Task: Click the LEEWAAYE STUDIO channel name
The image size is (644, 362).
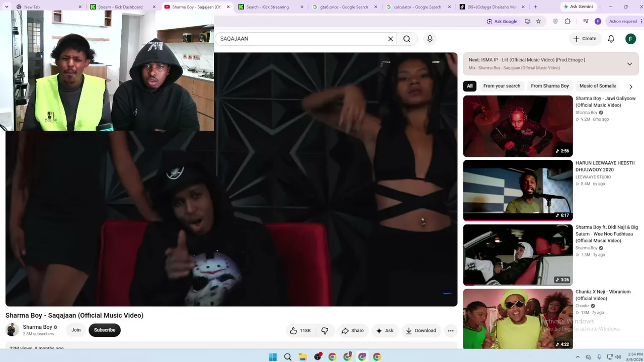Action: click(593, 177)
